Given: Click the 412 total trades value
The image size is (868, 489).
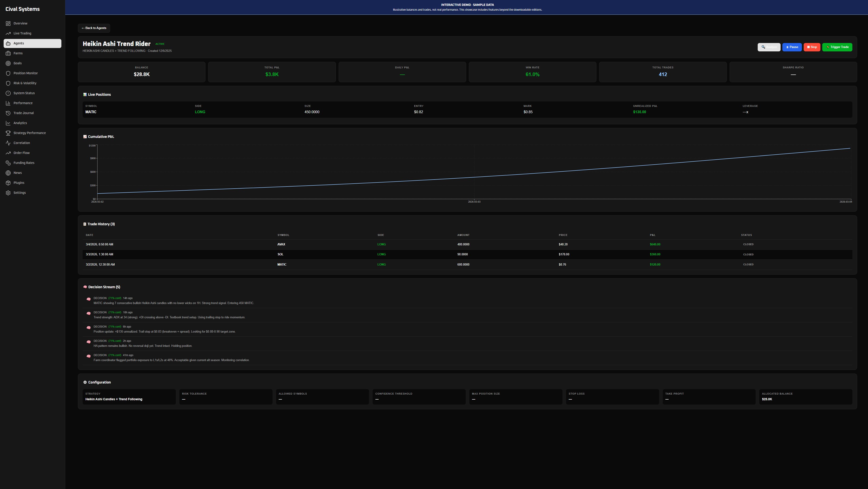Looking at the screenshot, I should pos(663,74).
